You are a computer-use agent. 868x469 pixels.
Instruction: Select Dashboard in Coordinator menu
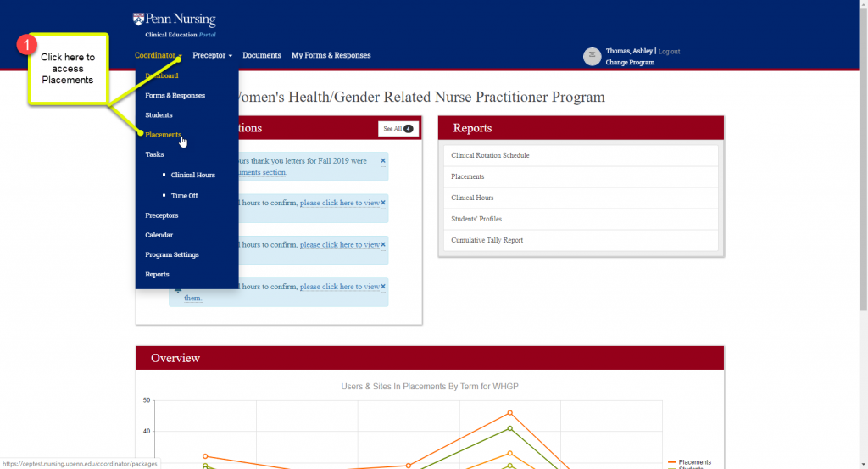tap(162, 75)
